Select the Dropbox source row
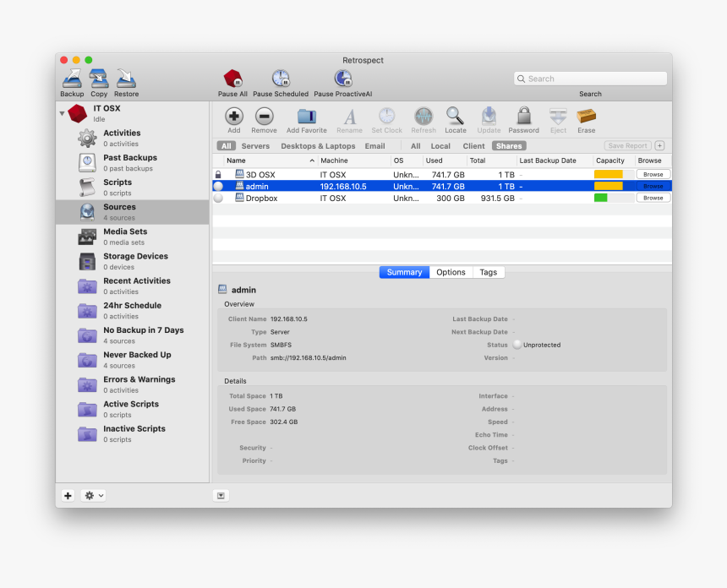The height and width of the screenshot is (588, 727). pyautogui.click(x=442, y=198)
